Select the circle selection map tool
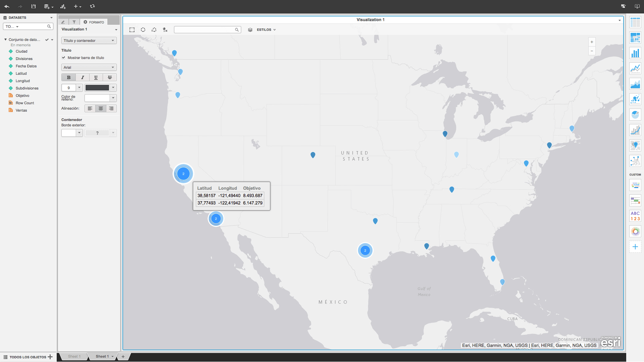This screenshot has width=644, height=362. (x=143, y=30)
